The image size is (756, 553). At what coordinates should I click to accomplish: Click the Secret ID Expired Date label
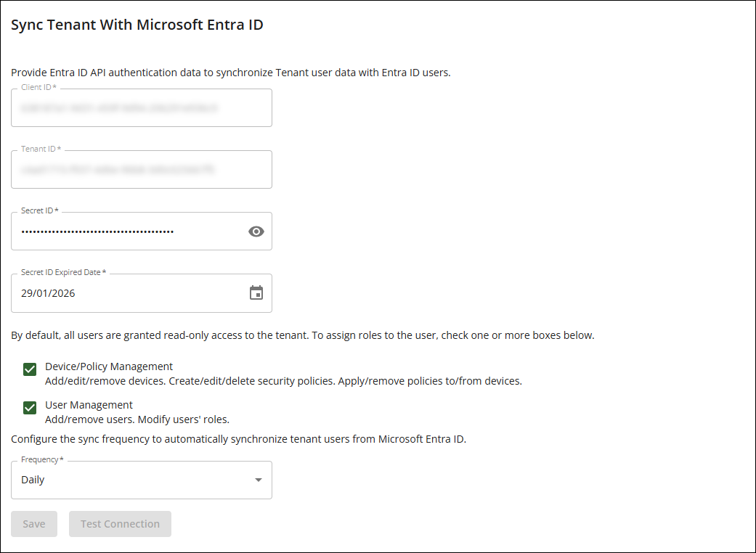click(63, 273)
